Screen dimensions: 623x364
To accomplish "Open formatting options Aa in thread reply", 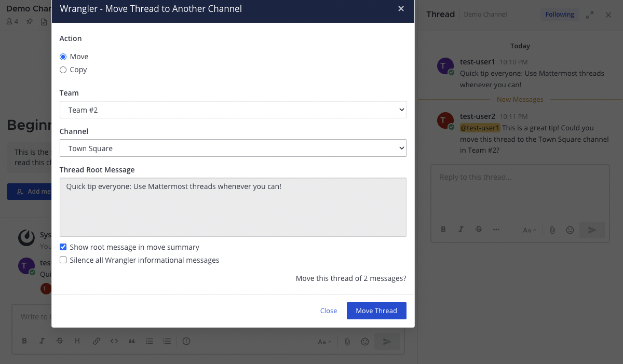I will [529, 230].
